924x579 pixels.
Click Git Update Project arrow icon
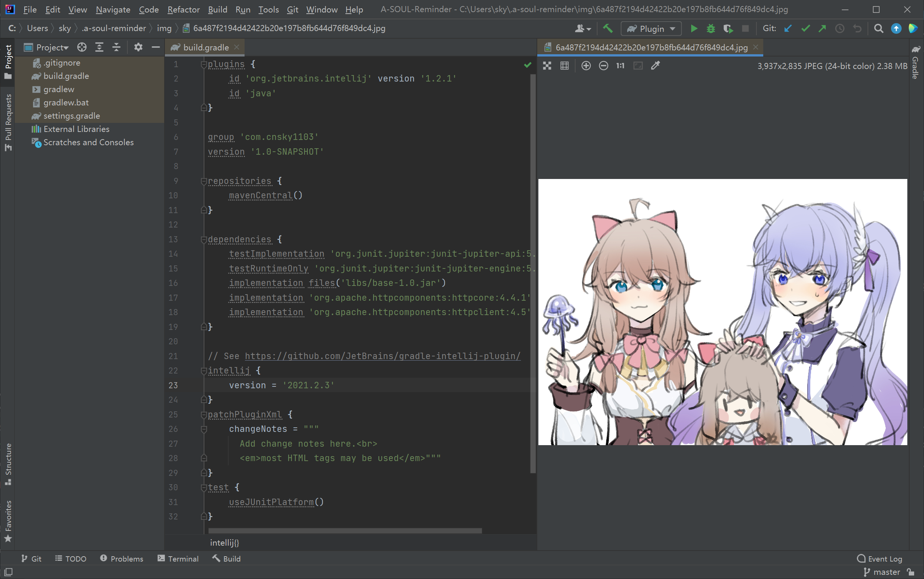[788, 29]
